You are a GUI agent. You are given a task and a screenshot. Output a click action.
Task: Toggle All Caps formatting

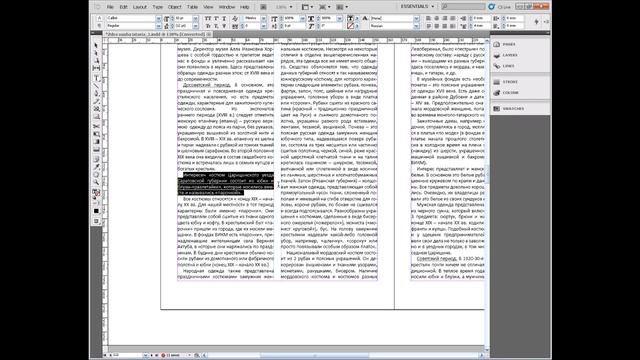[x=208, y=18]
